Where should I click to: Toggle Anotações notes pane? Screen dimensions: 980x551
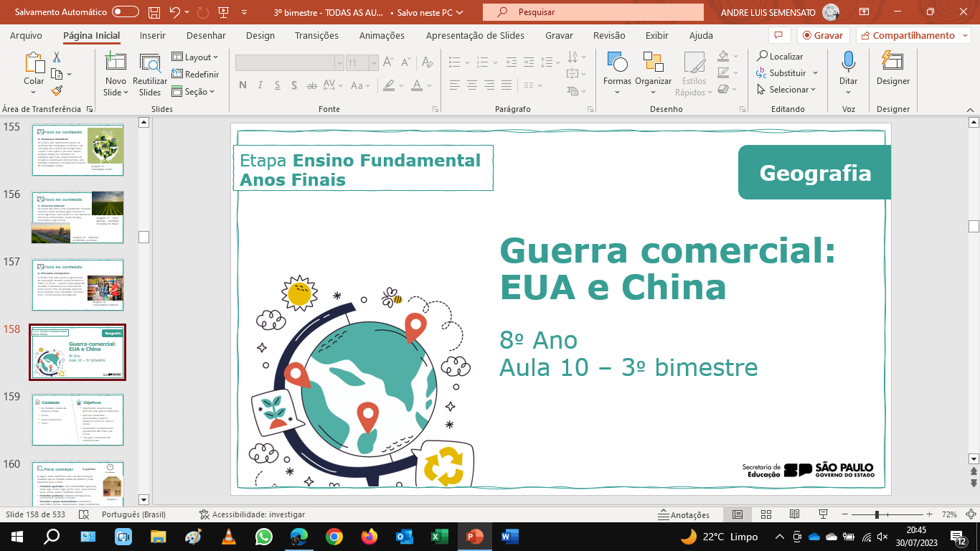684,514
